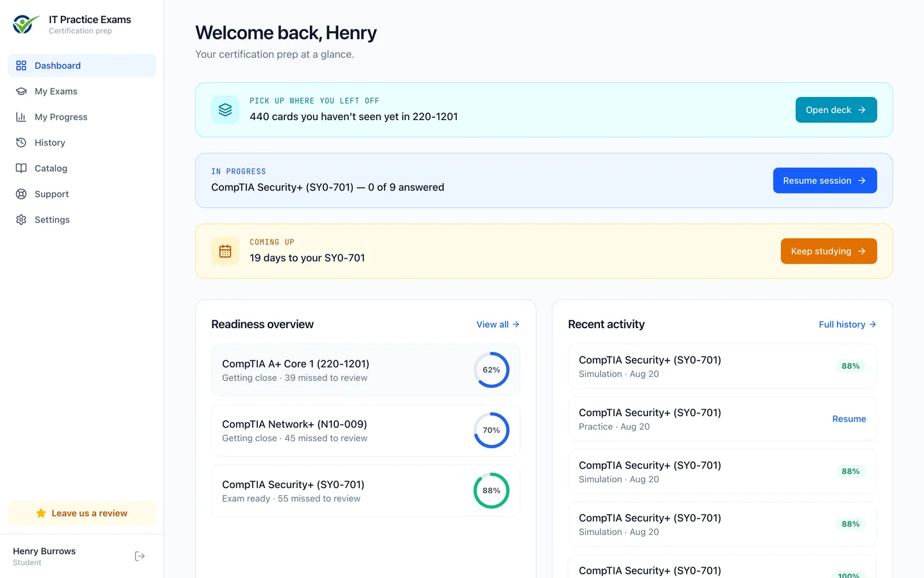Select the 'CompTIA A+ Core 1 (220-1201)' title

(296, 363)
